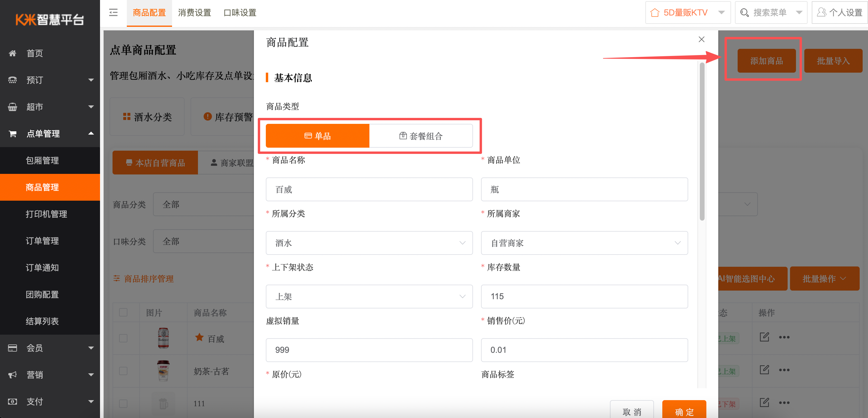This screenshot has width=868, height=418.
Task: Click the 超市 basket icon in sidebar
Action: tap(13, 107)
